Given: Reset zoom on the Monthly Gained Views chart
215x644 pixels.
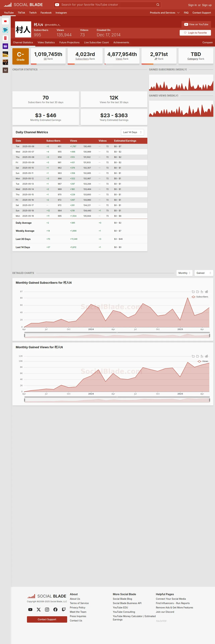Looking at the screenshot, I should [x=197, y=356].
